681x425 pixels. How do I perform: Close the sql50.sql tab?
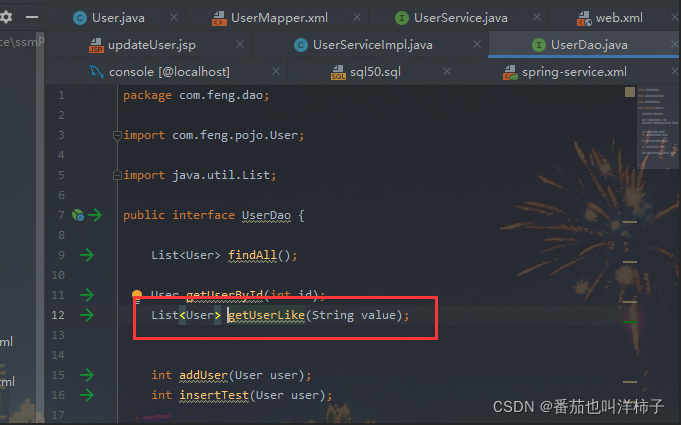[x=447, y=71]
